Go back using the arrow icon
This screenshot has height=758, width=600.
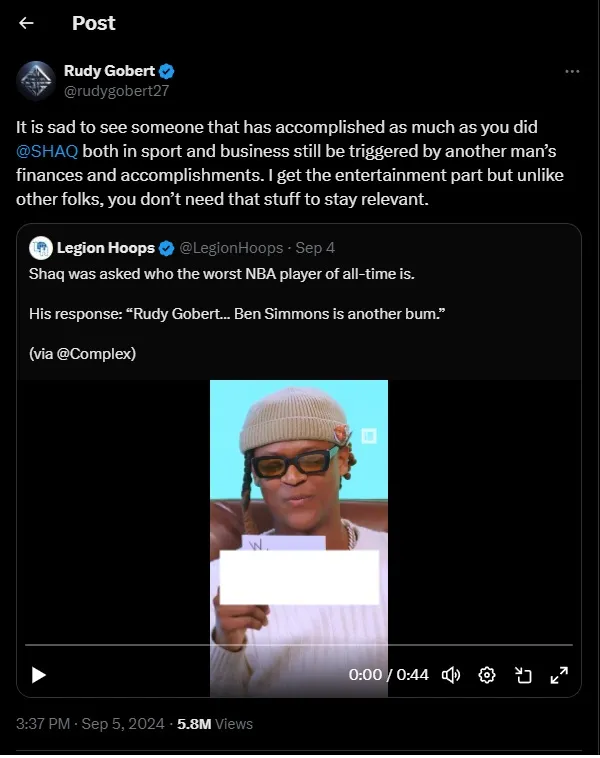(x=26, y=23)
